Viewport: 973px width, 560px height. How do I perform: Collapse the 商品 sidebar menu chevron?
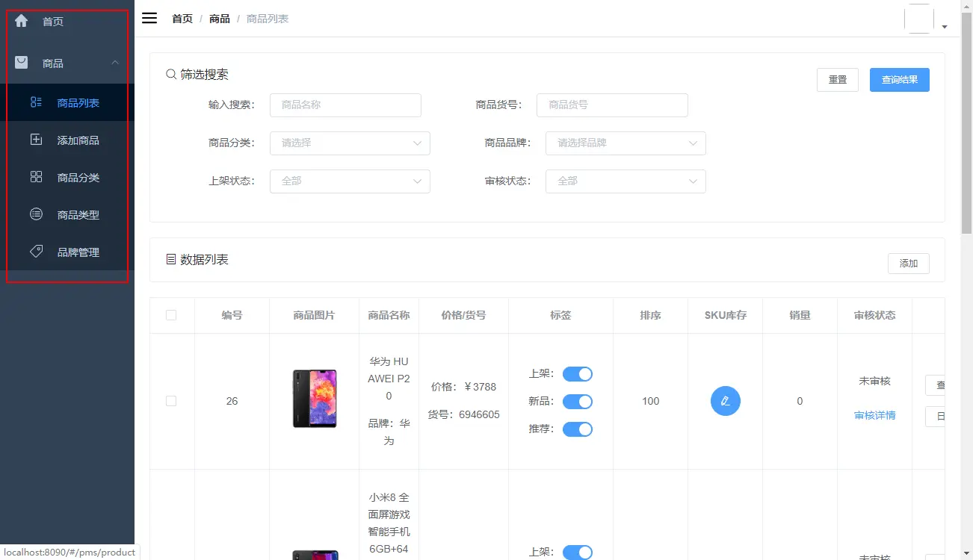(x=115, y=63)
